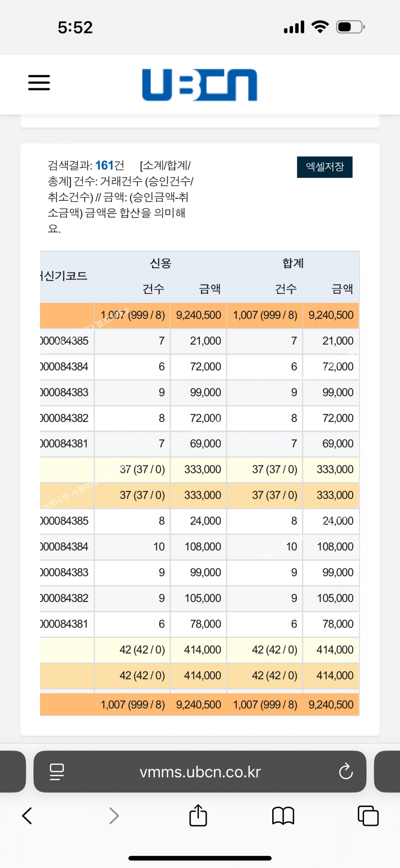Click the 엑셀저장 button
Viewport: 400px width, 868px height.
tap(324, 167)
